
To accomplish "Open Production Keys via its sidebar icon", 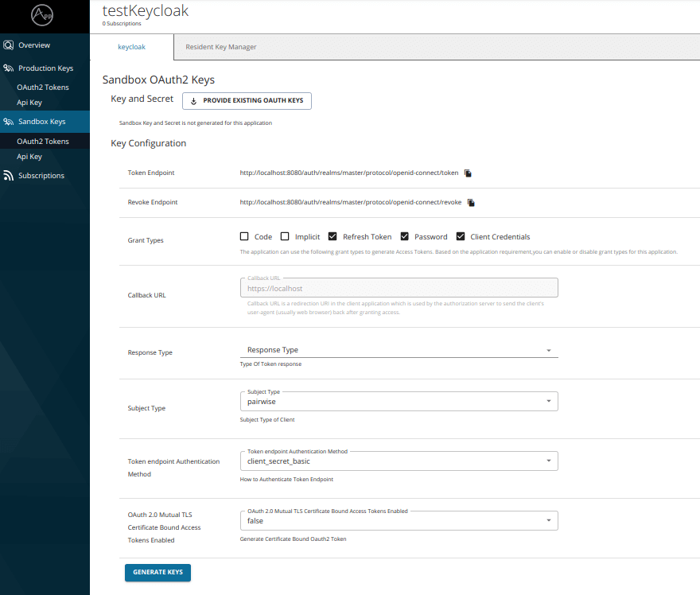I will (x=9, y=68).
